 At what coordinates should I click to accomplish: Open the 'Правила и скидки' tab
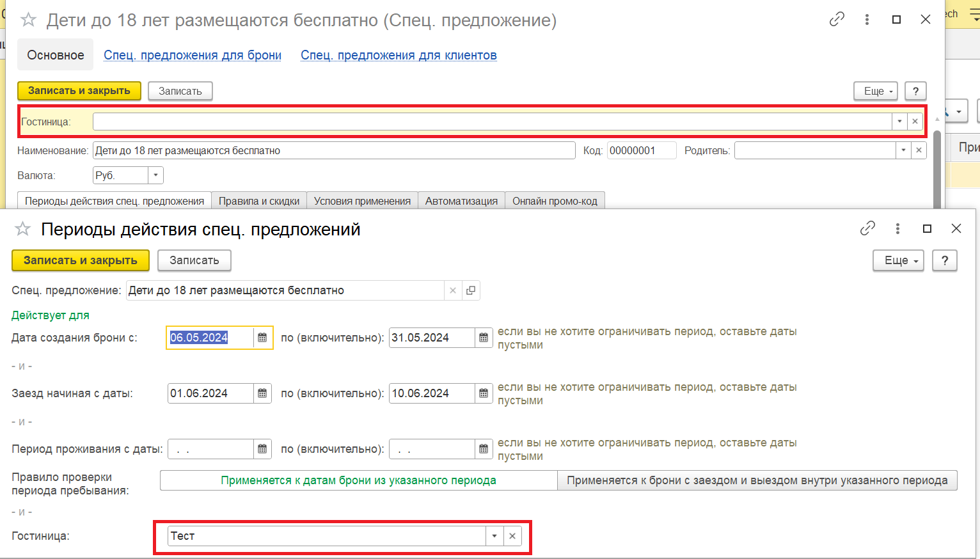(x=259, y=201)
